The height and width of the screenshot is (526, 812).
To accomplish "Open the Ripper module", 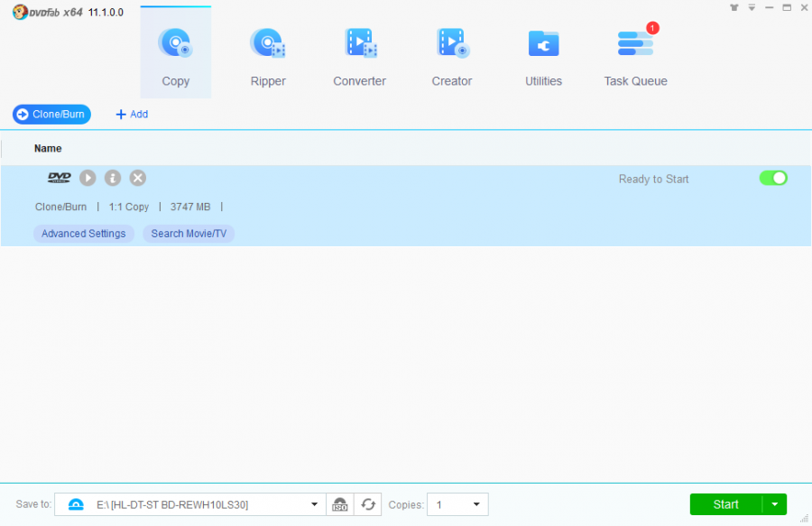I will tap(268, 56).
